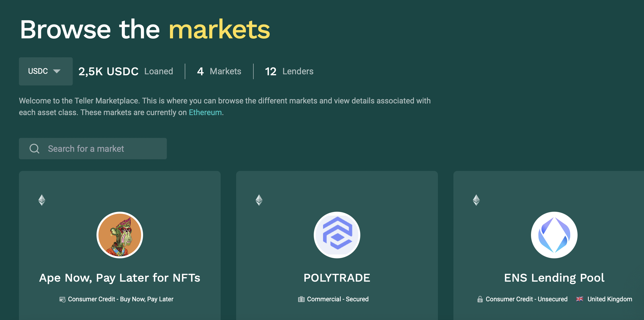Click the 12 Lenders stat

click(x=289, y=71)
